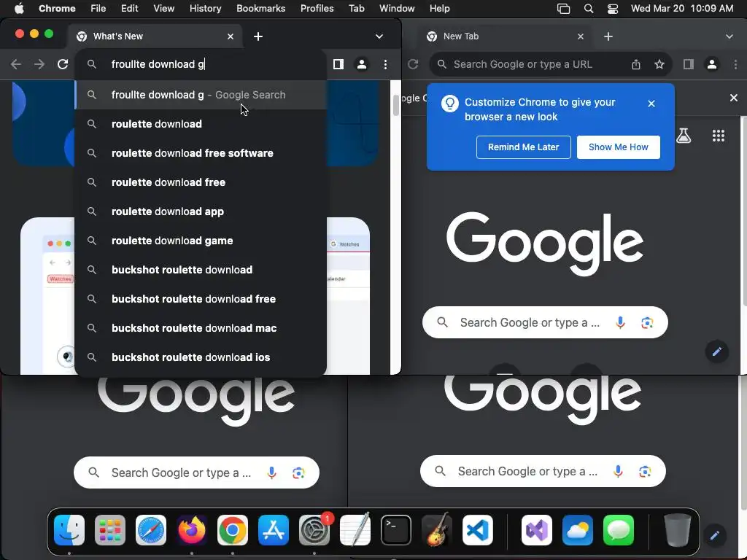Click Remind Me Later button

[524, 147]
